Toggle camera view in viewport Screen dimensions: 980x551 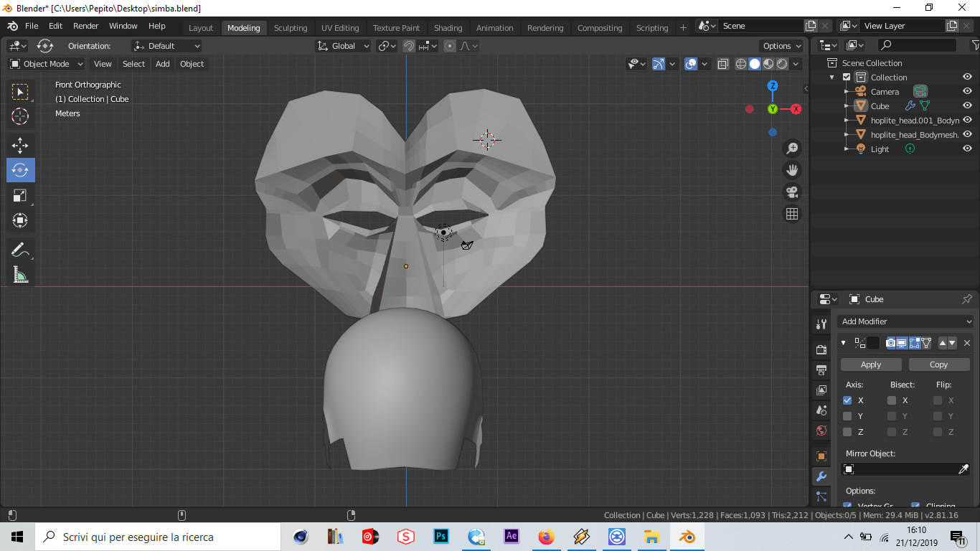(792, 192)
